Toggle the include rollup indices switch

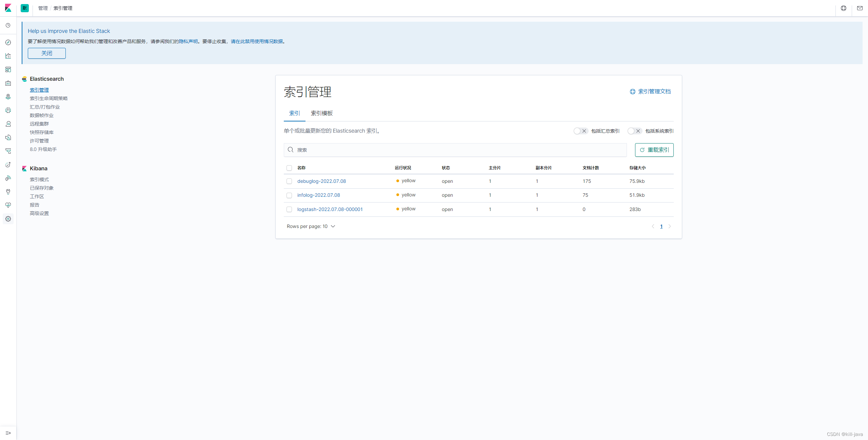(580, 131)
